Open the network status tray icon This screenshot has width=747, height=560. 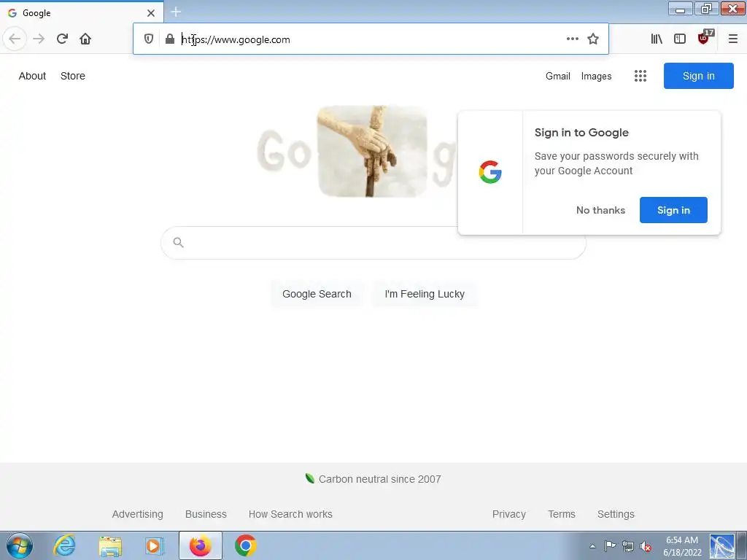click(x=628, y=546)
